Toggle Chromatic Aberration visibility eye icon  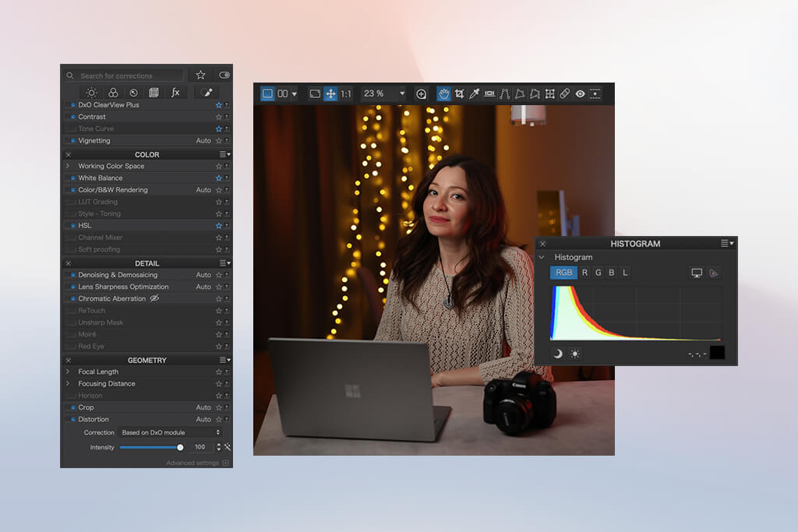click(154, 298)
